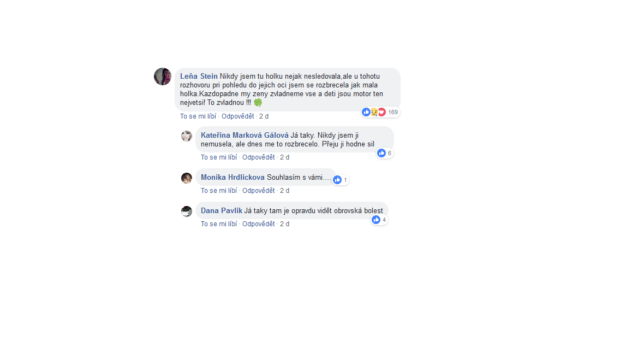Click the like icon on Dana Pavlik's reply

point(376,220)
